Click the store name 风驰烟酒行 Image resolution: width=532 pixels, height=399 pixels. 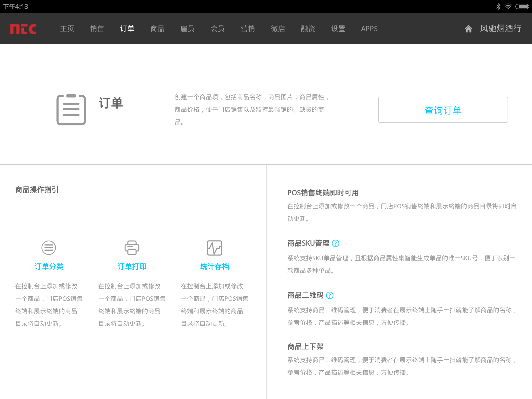501,29
